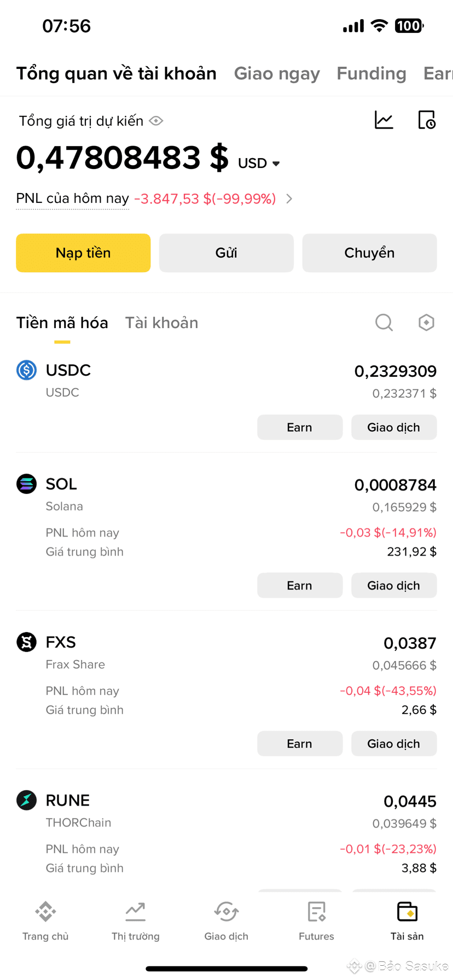453x980 pixels.
Task: Open the portfolio chart icon
Action: [384, 120]
